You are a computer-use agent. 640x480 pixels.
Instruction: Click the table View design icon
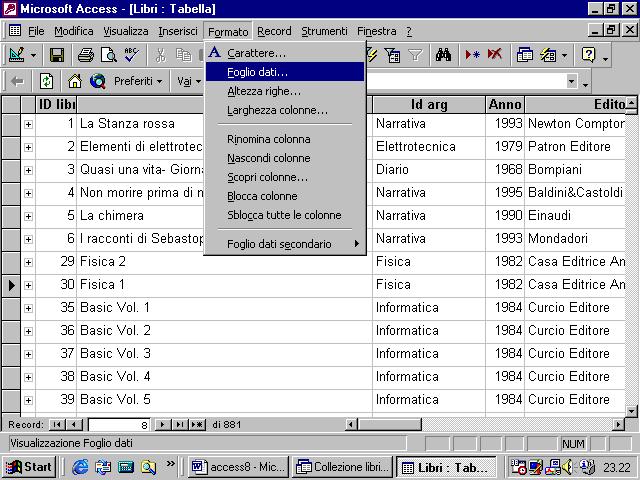tap(16, 55)
